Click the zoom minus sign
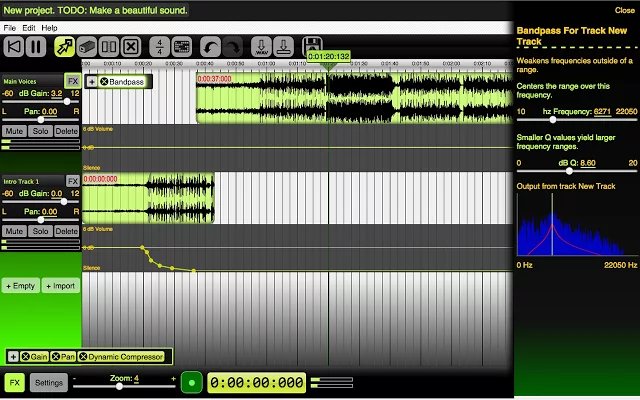The width and height of the screenshot is (640, 400). [74, 379]
